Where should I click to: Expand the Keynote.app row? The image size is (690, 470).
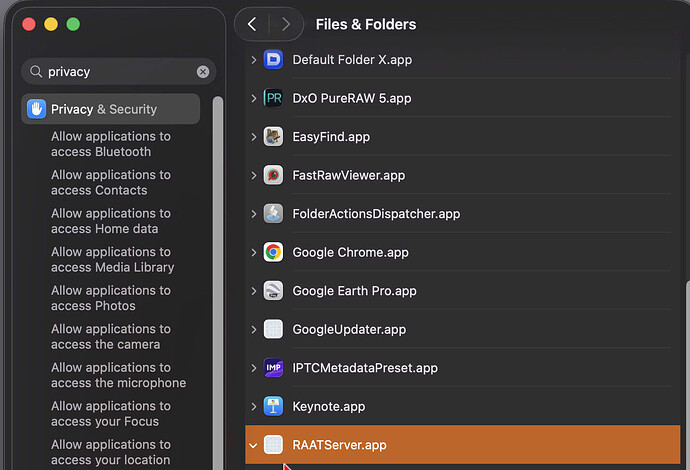(254, 406)
